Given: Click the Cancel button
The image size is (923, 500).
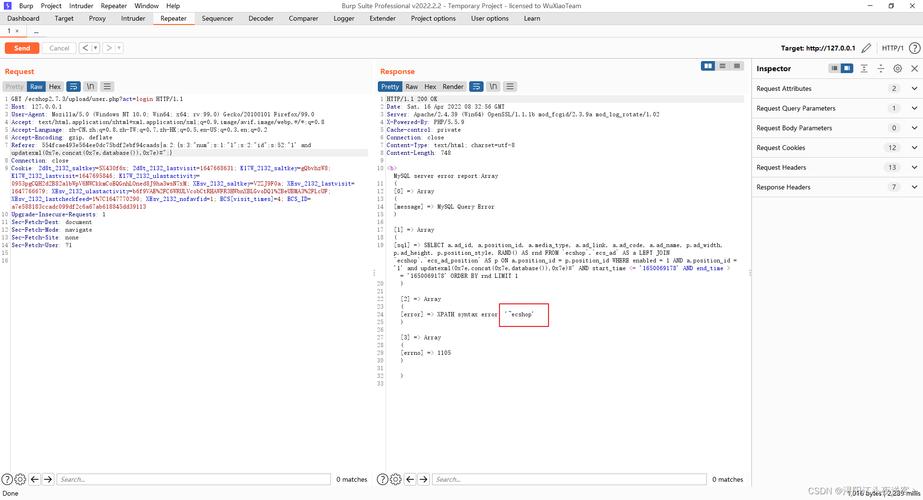Looking at the screenshot, I should 59,48.
